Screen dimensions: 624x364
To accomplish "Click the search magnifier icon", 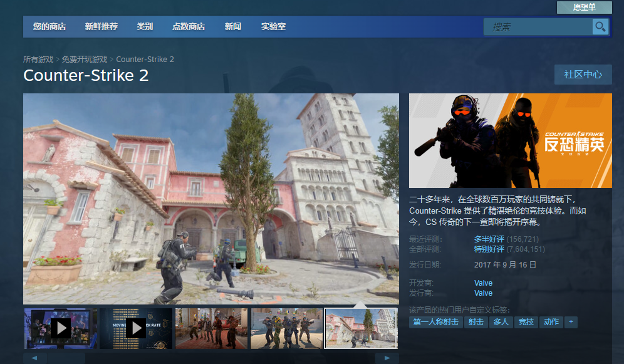I will pos(600,27).
